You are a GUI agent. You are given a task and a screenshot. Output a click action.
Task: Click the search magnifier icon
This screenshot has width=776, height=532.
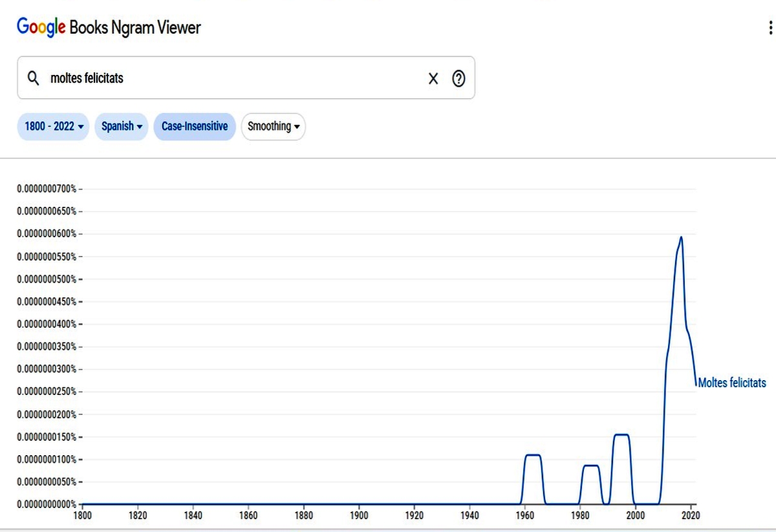click(x=33, y=78)
